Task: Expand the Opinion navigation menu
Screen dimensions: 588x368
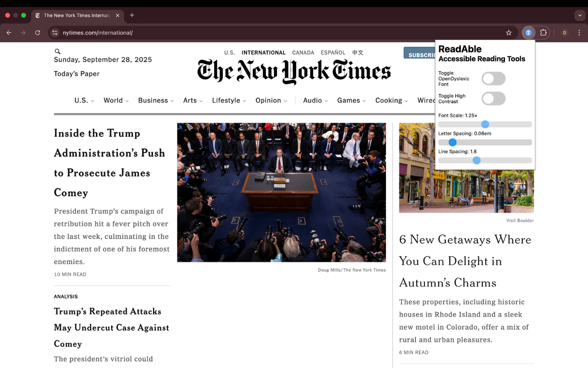Action: point(271,100)
